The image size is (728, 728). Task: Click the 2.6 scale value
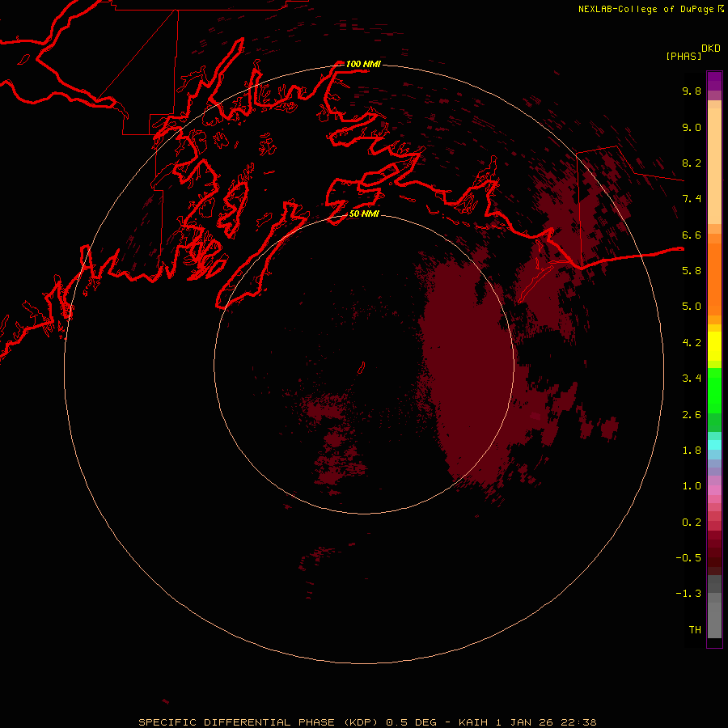point(692,414)
